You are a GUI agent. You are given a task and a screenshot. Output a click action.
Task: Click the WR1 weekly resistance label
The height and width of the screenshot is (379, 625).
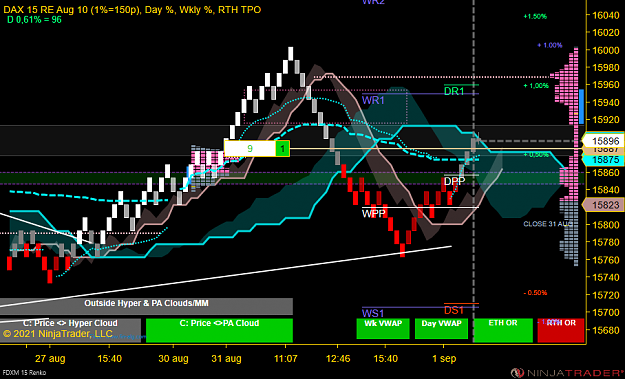(x=373, y=100)
